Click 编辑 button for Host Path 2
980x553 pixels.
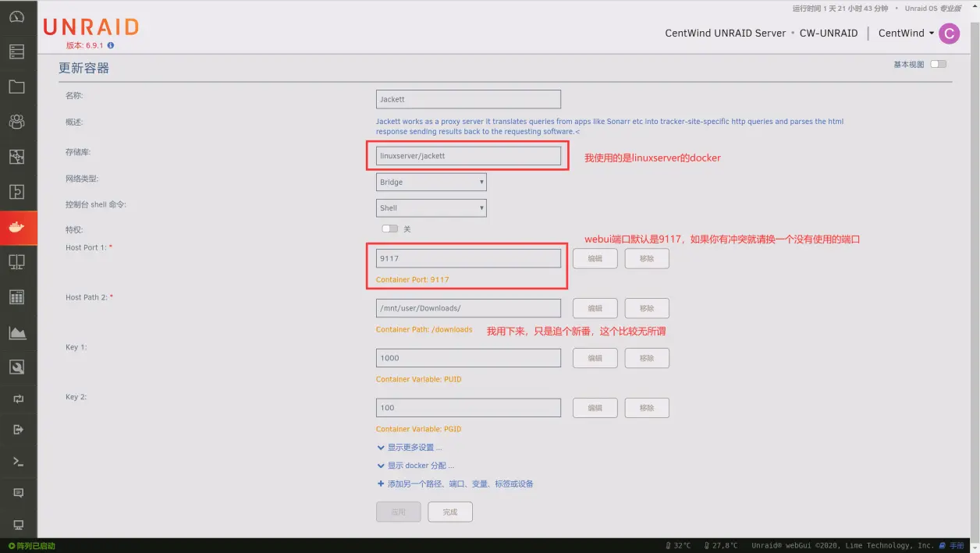click(595, 308)
